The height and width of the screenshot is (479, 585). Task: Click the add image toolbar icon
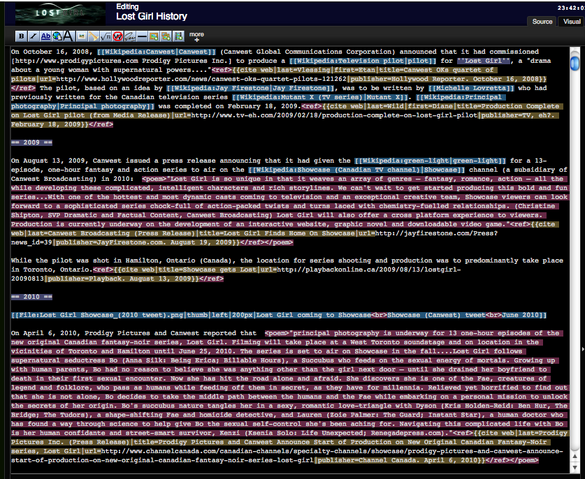click(x=154, y=36)
